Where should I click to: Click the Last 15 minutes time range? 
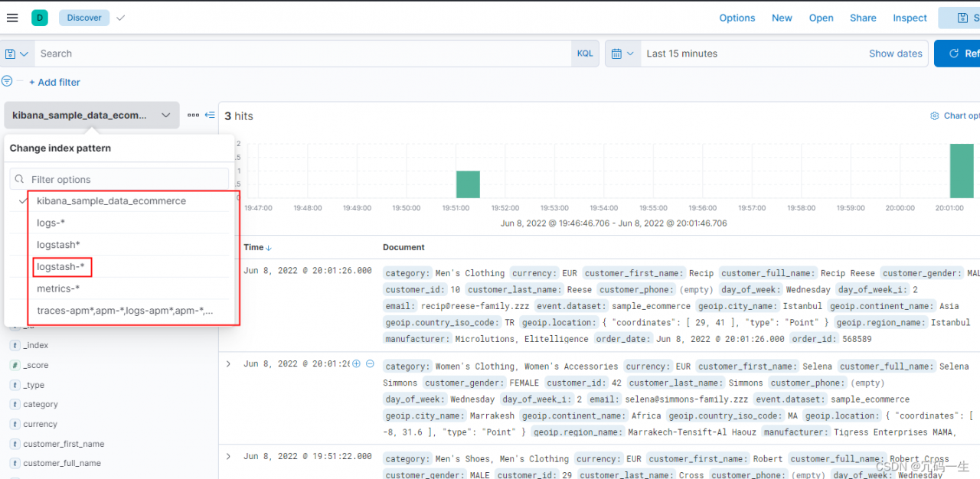682,54
